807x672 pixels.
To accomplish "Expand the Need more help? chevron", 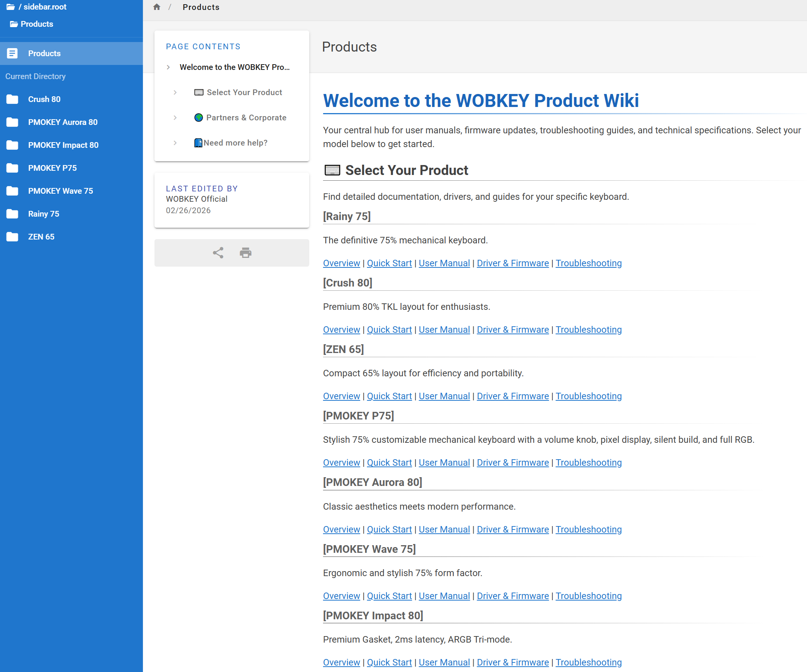I will tap(175, 143).
